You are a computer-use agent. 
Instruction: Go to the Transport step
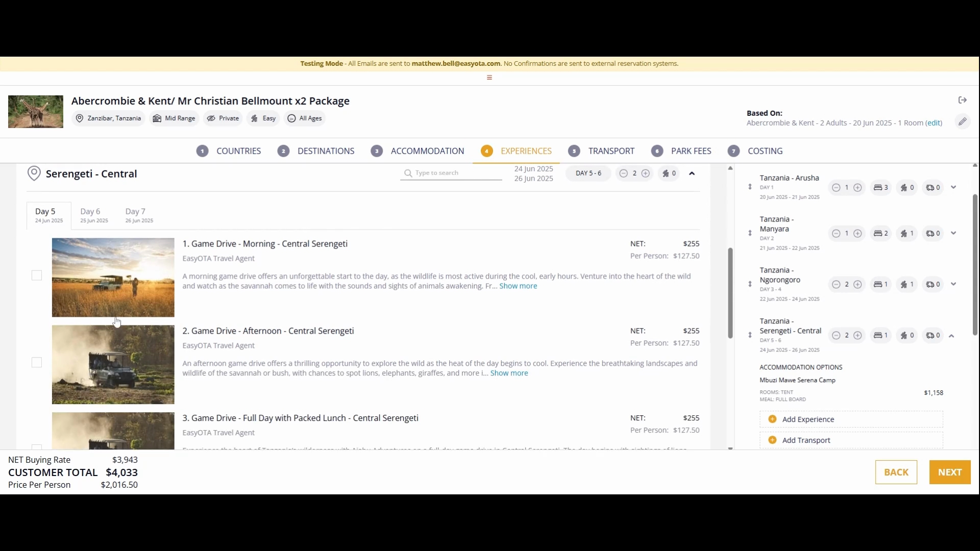pos(601,151)
